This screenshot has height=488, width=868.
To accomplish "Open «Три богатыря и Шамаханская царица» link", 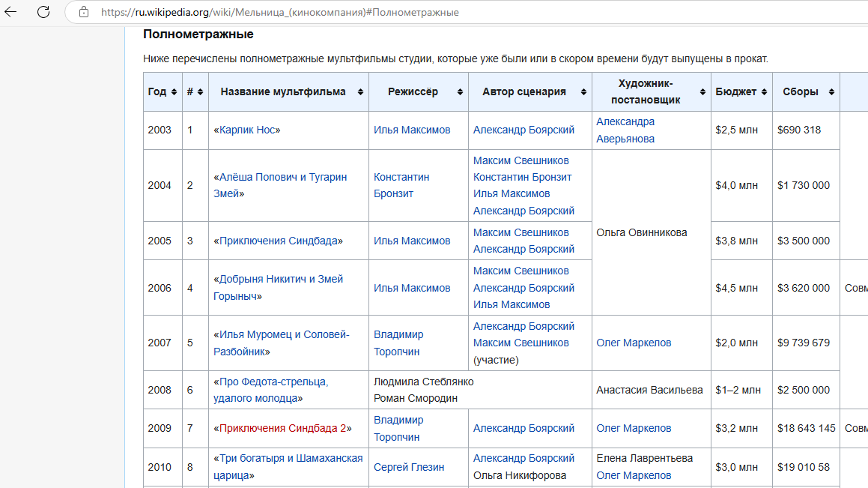I will click(288, 466).
